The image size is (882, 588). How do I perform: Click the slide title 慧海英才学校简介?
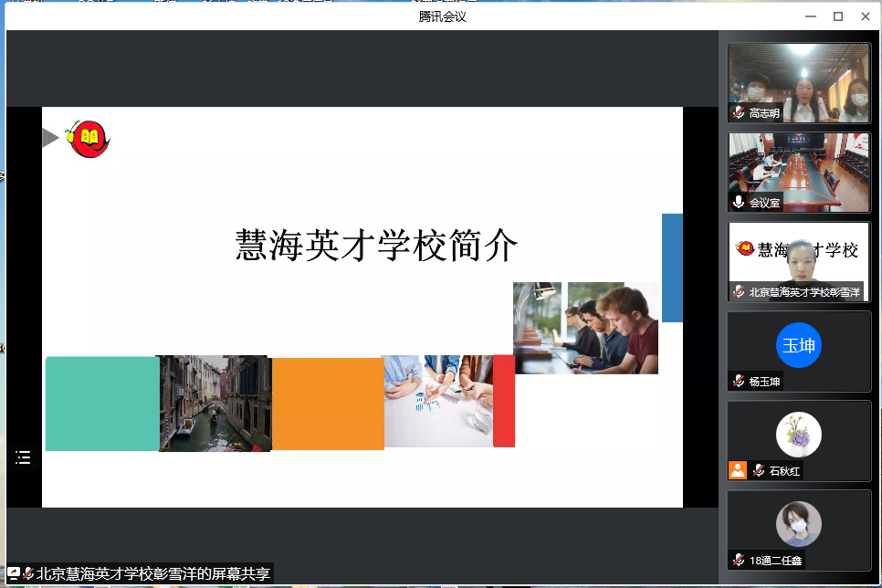coord(377,246)
